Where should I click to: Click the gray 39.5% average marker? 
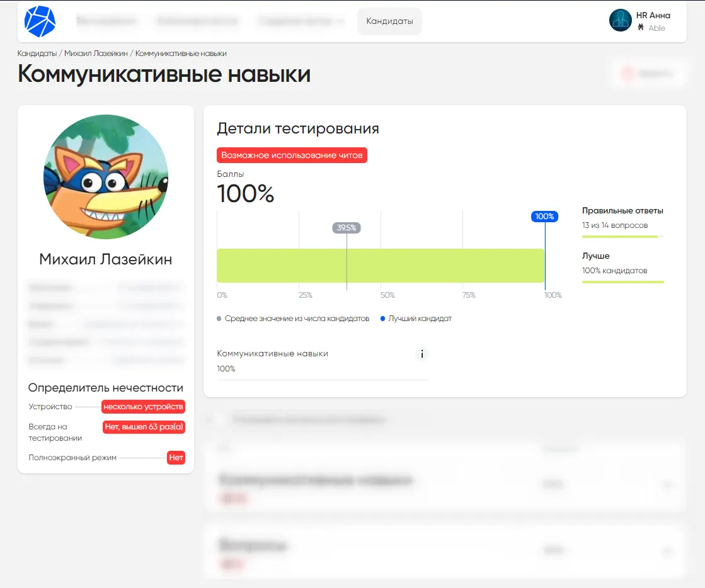pos(347,227)
